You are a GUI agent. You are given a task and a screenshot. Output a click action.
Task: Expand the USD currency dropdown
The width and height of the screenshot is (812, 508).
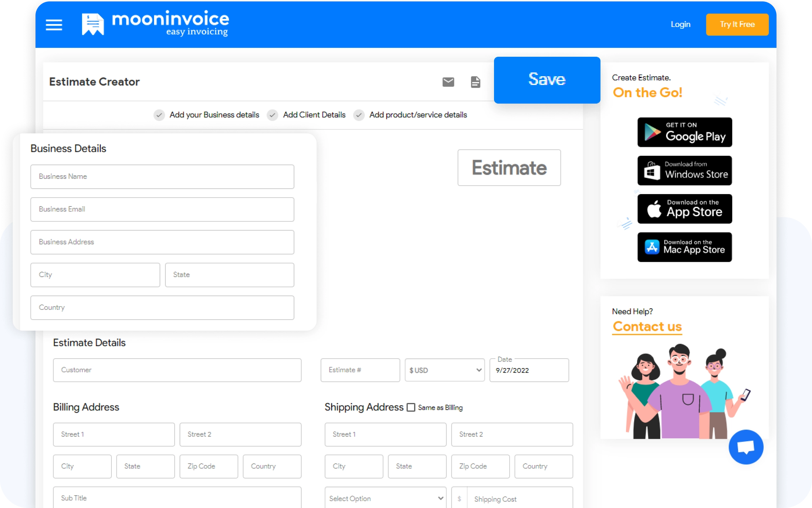(x=444, y=370)
